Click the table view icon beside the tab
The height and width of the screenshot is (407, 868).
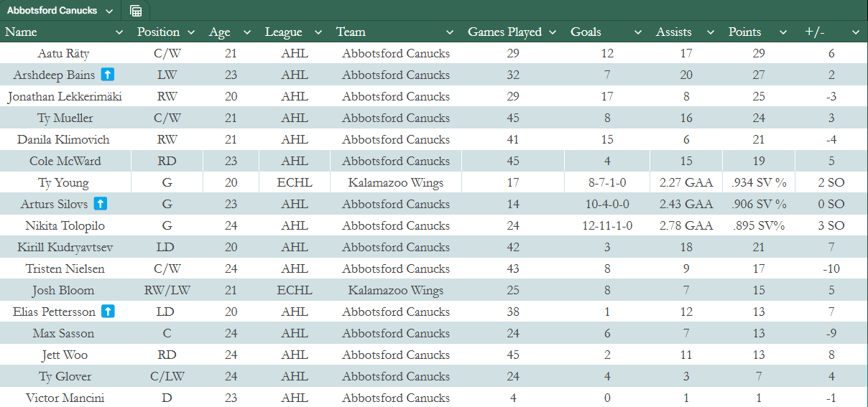click(136, 11)
